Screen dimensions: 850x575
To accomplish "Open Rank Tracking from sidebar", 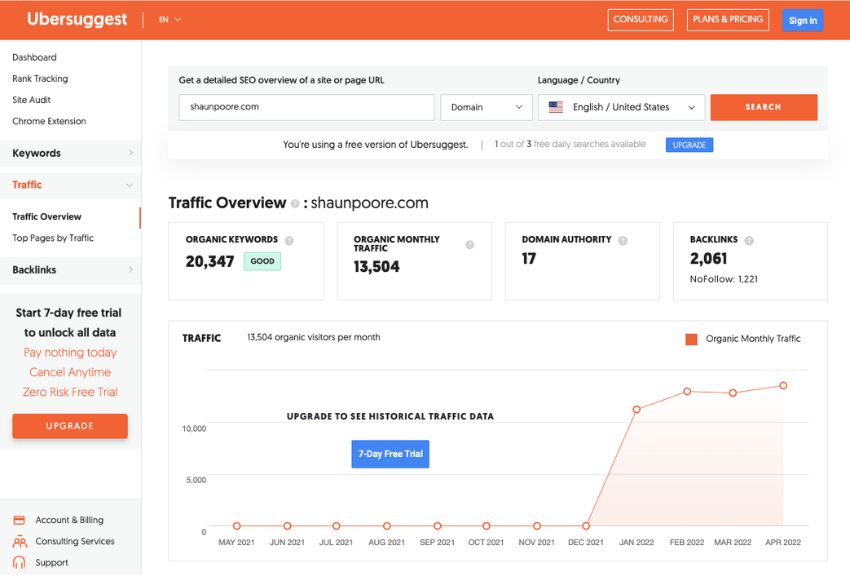I will [40, 79].
